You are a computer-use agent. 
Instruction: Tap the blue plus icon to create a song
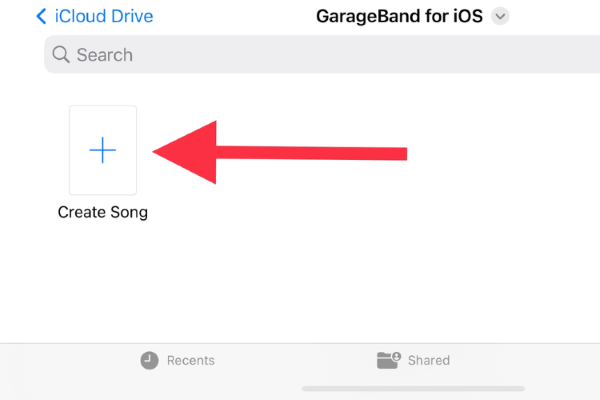click(x=103, y=150)
